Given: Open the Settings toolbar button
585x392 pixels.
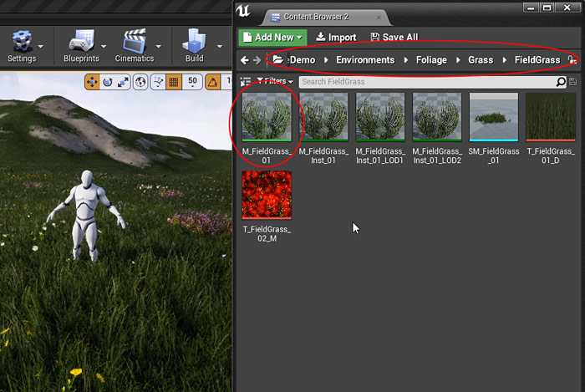Looking at the screenshot, I should (22, 46).
